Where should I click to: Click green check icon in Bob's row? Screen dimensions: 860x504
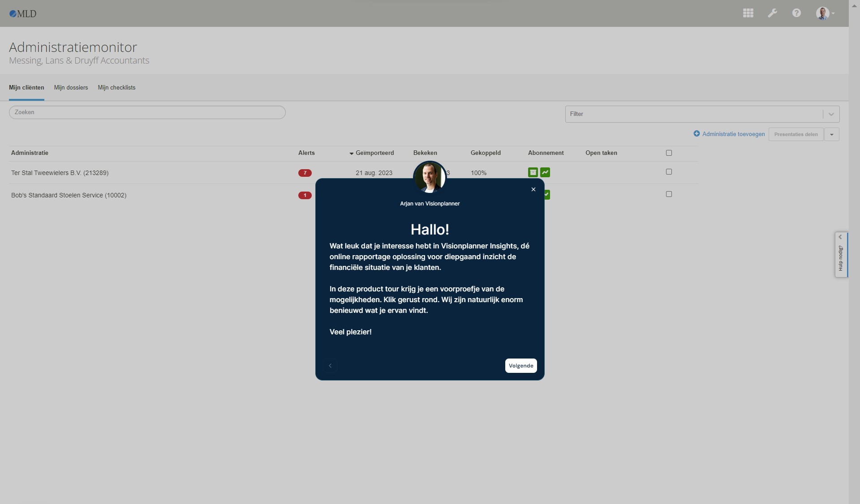[x=547, y=195]
